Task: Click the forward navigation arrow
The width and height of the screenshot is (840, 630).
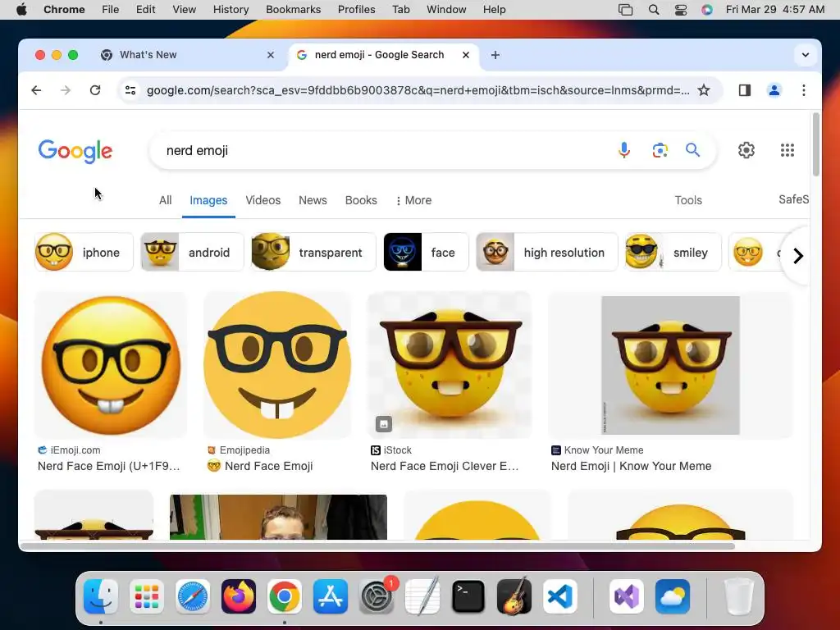Action: tap(66, 90)
